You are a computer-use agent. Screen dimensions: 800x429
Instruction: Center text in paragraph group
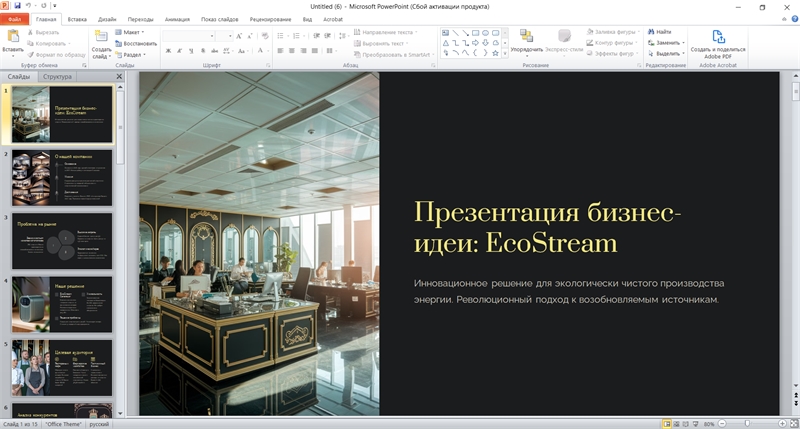coord(292,51)
